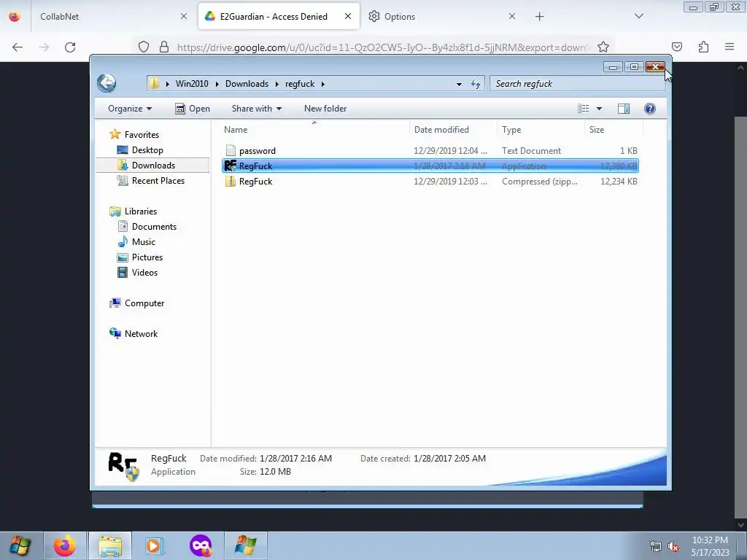Click the Win2010 breadcrumb segment

click(192, 84)
